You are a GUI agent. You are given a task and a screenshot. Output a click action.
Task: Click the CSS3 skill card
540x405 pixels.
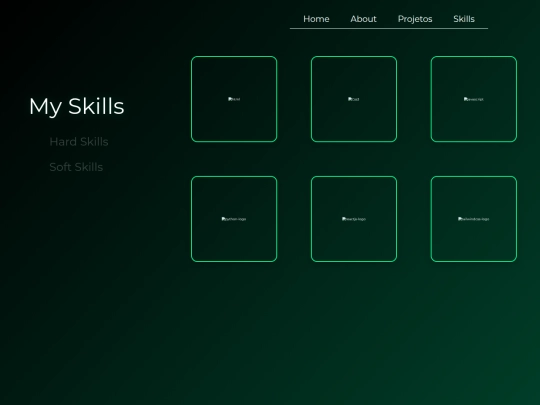pos(354,99)
